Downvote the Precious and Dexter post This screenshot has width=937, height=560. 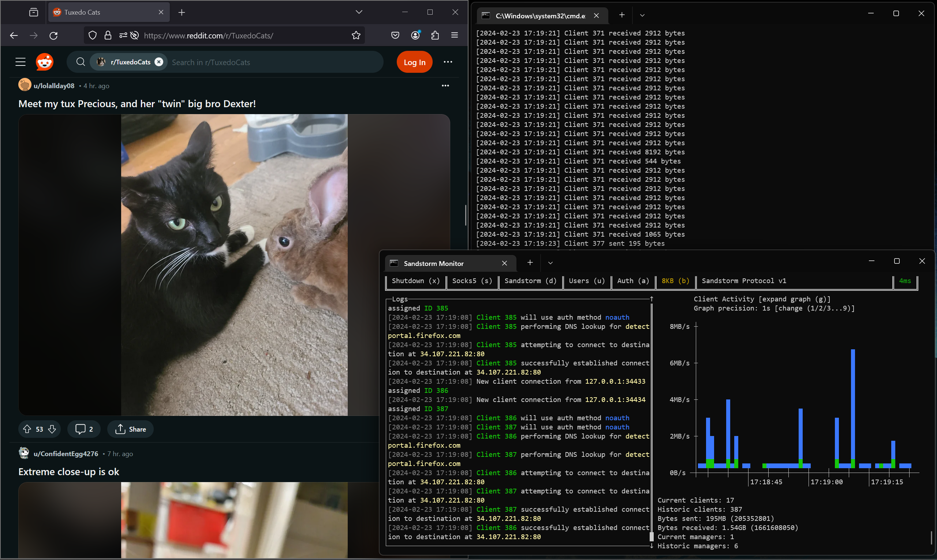click(x=52, y=429)
